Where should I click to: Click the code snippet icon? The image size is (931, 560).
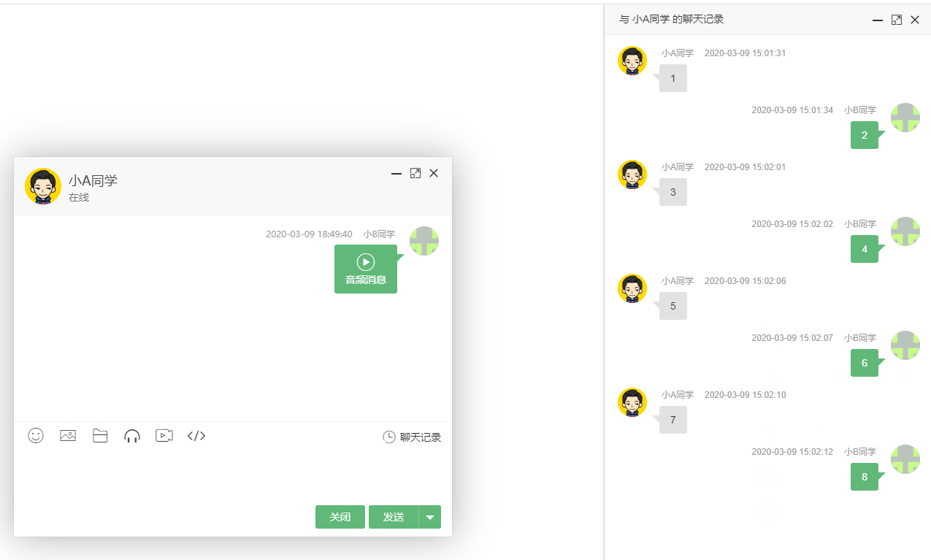196,436
